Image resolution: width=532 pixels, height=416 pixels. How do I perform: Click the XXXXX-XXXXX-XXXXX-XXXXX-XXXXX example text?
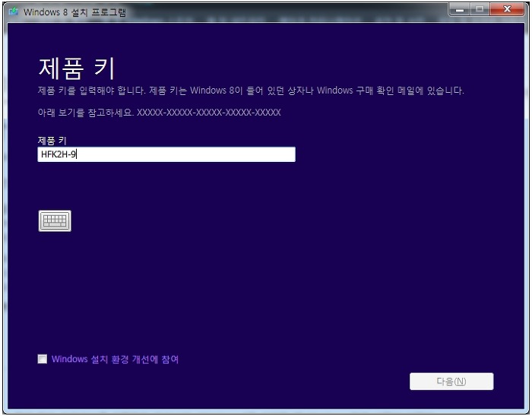point(209,113)
